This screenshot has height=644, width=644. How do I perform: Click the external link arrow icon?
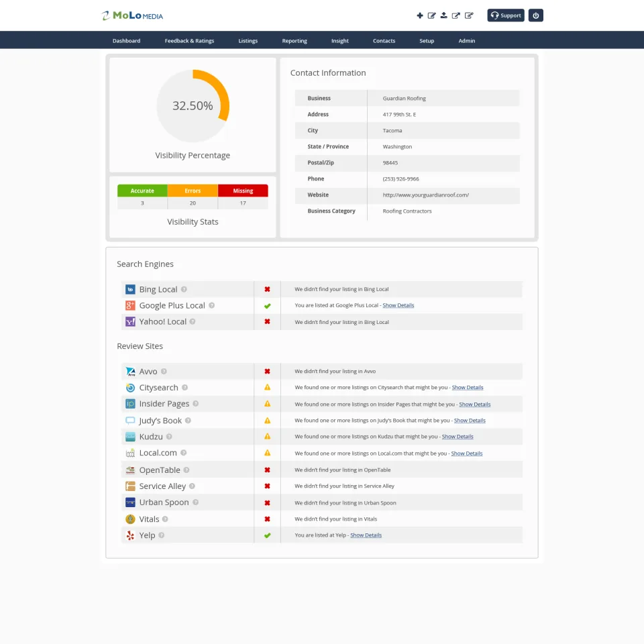click(456, 15)
